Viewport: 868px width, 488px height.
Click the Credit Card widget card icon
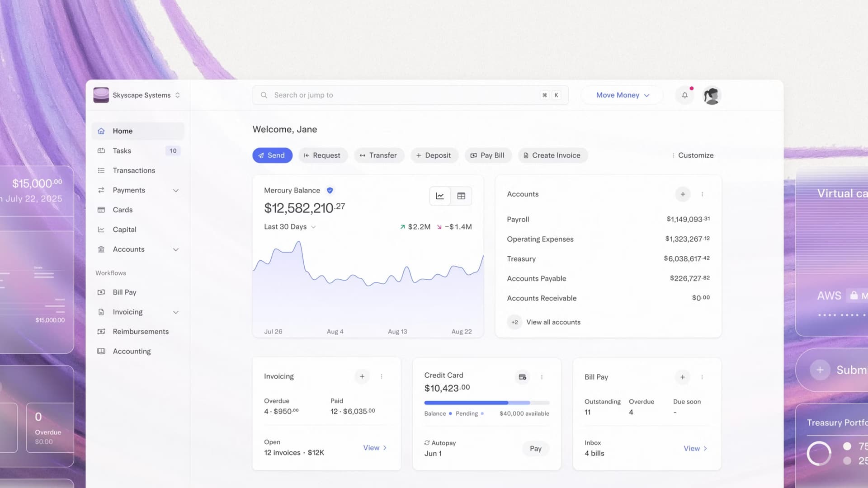click(x=522, y=377)
